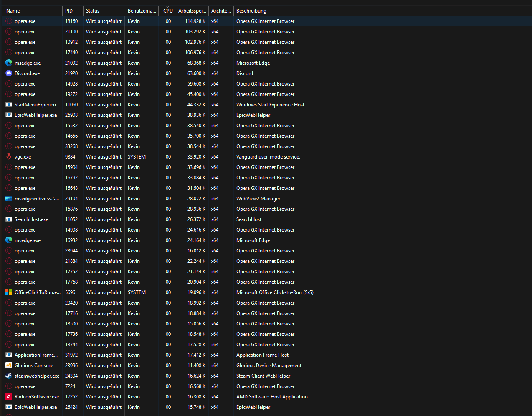Click the Opera icon for PID 17440
This screenshot has width=532, height=416.
pos(9,53)
